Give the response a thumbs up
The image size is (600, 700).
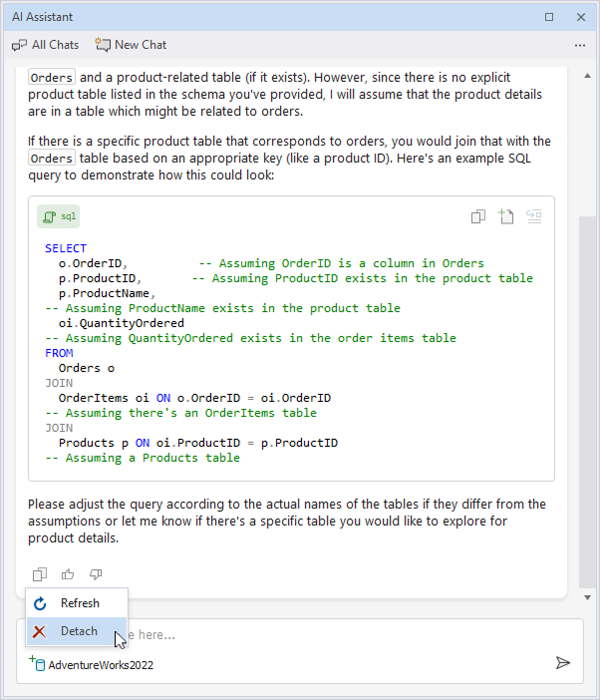[68, 574]
